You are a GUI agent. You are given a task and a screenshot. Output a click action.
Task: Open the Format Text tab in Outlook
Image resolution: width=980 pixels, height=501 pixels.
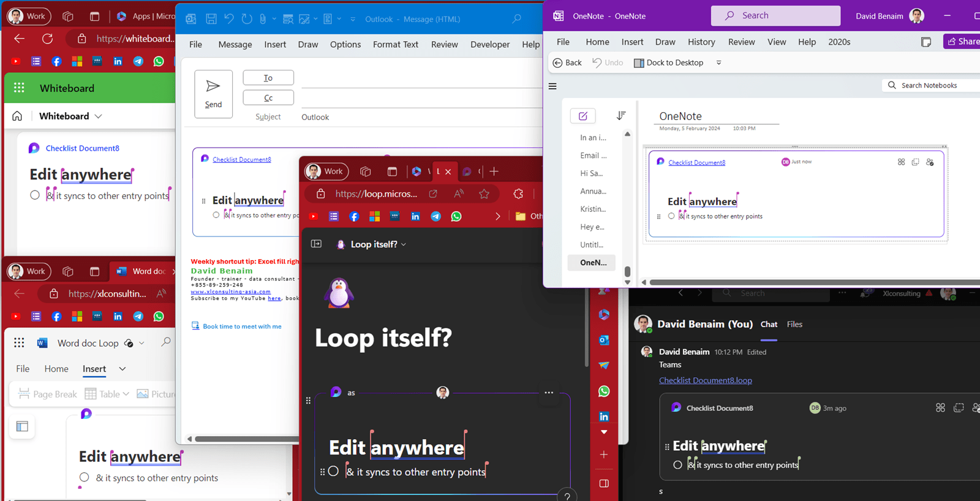(x=395, y=44)
